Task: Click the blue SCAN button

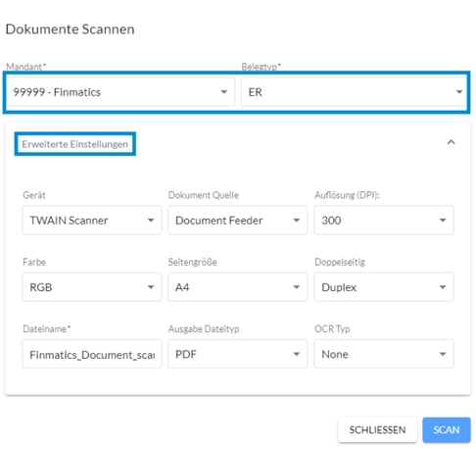Action: [x=447, y=429]
